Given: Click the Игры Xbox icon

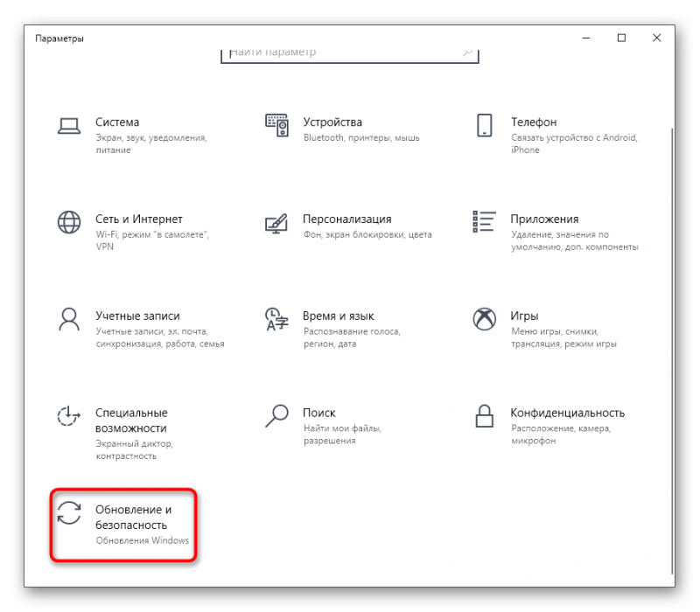Looking at the screenshot, I should coord(485,319).
